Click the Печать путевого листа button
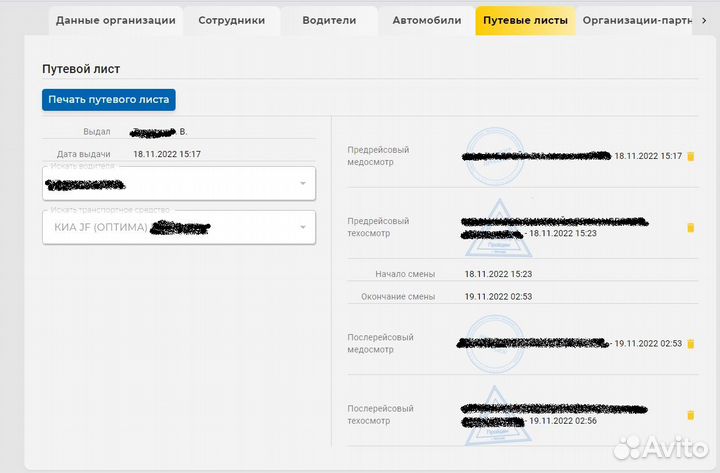 (x=109, y=100)
